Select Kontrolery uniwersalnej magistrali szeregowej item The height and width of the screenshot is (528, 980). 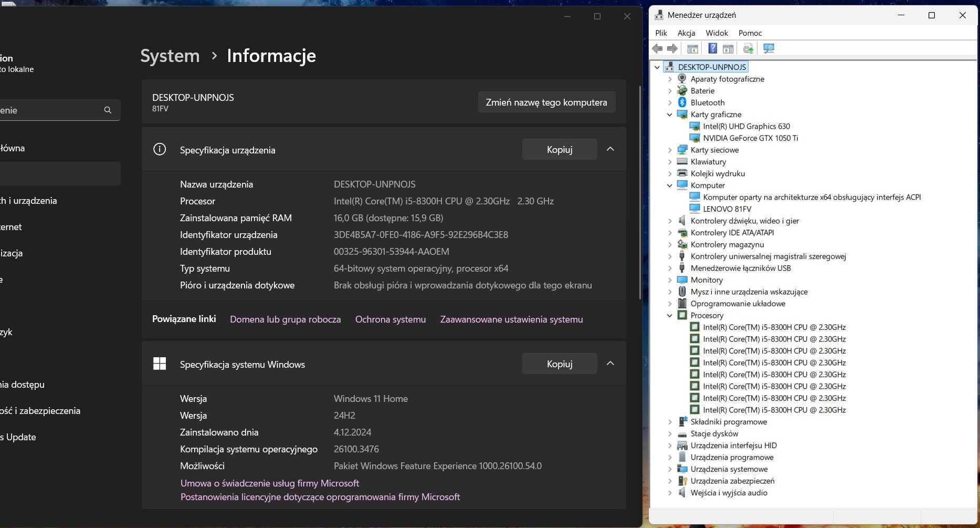click(x=768, y=256)
